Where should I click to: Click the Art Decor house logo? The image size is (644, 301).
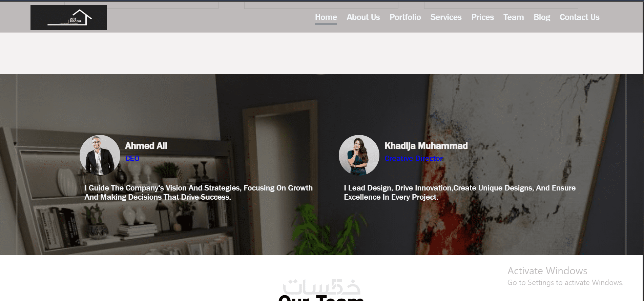point(68,17)
